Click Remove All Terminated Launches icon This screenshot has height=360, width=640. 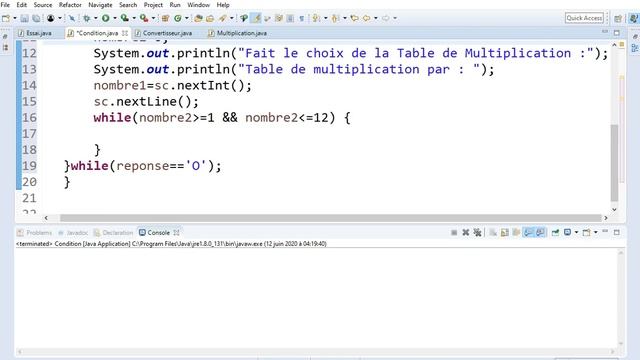point(477,233)
